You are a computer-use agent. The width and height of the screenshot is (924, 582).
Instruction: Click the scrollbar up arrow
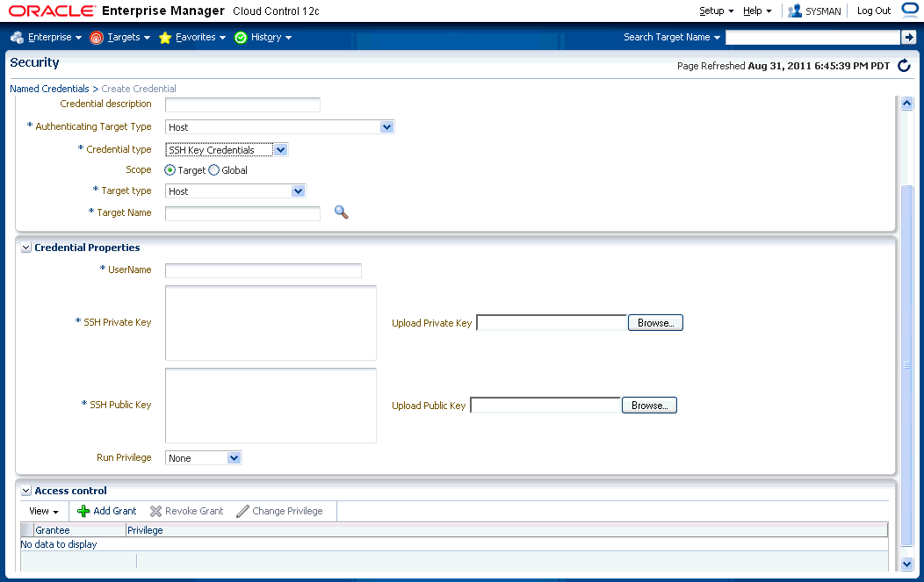click(907, 103)
